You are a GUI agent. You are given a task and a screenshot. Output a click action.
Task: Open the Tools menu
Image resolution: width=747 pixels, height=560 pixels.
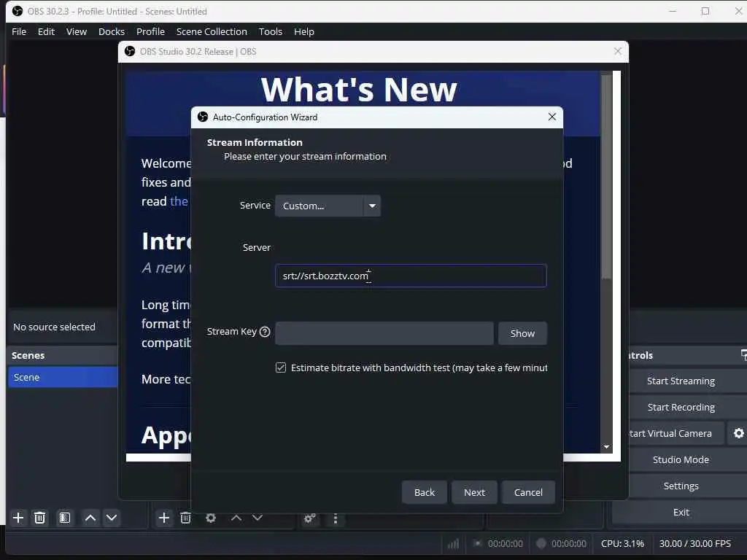tap(271, 31)
